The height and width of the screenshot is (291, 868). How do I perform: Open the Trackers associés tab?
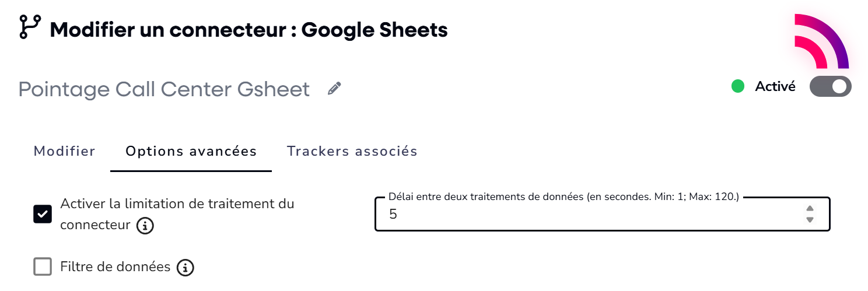pyautogui.click(x=352, y=152)
